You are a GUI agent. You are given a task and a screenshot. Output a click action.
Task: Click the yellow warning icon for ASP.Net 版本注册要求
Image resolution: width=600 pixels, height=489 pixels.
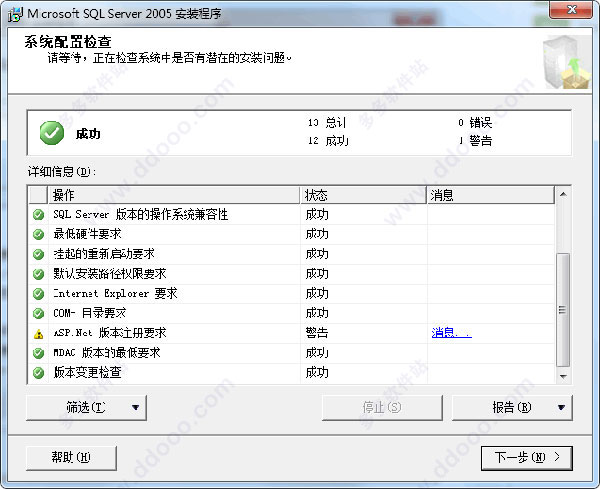point(38,333)
